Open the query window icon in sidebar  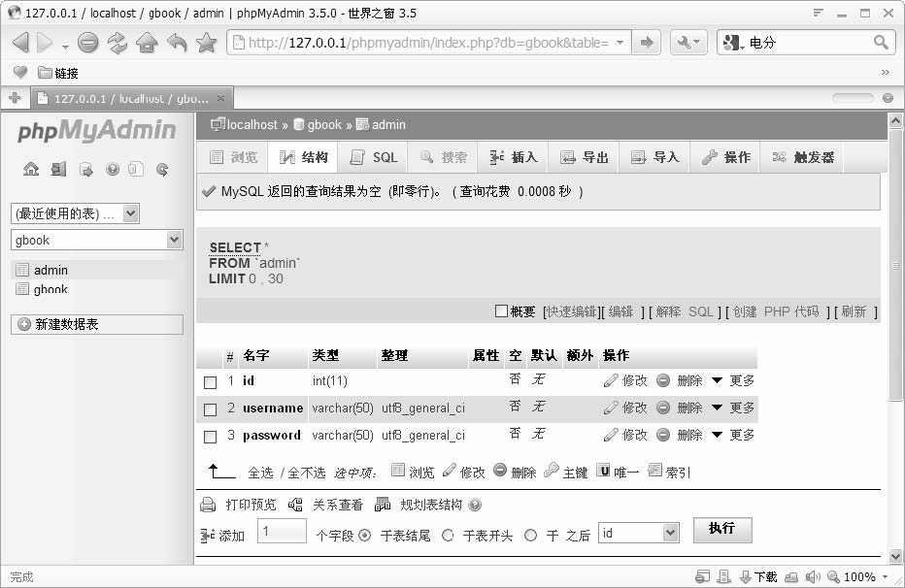click(86, 169)
